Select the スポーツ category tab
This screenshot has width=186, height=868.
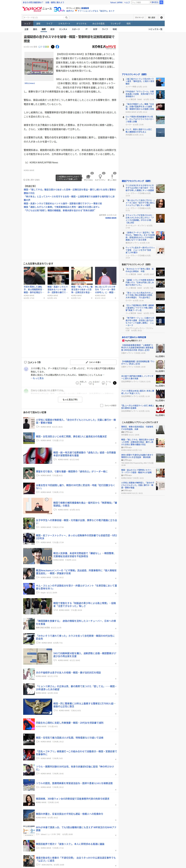coord(76,29)
